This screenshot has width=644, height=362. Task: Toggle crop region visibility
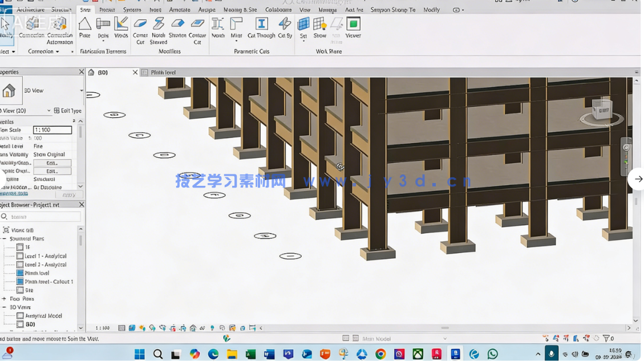[183, 327]
